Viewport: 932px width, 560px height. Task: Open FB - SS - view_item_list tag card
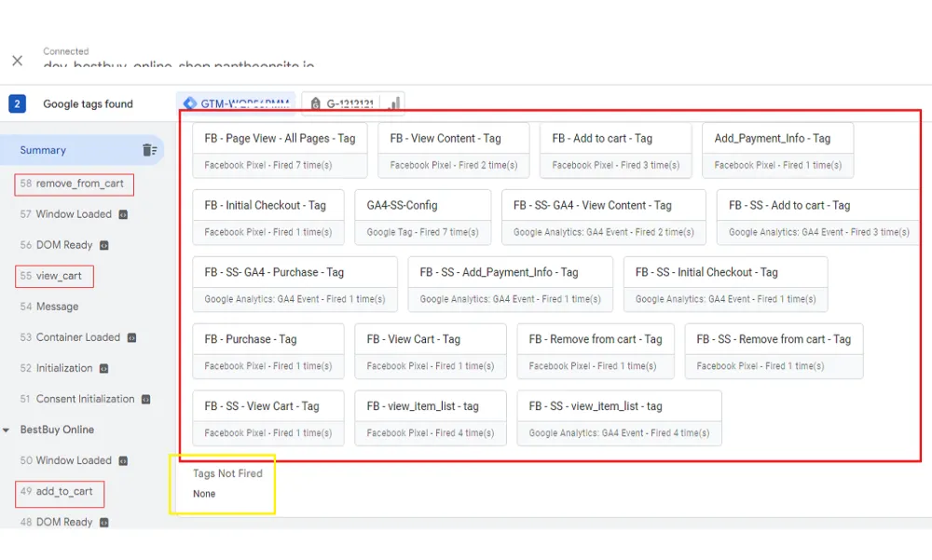[620, 418]
